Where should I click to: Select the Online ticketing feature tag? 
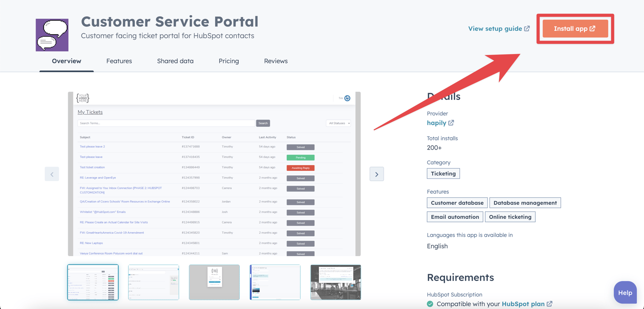click(x=510, y=217)
